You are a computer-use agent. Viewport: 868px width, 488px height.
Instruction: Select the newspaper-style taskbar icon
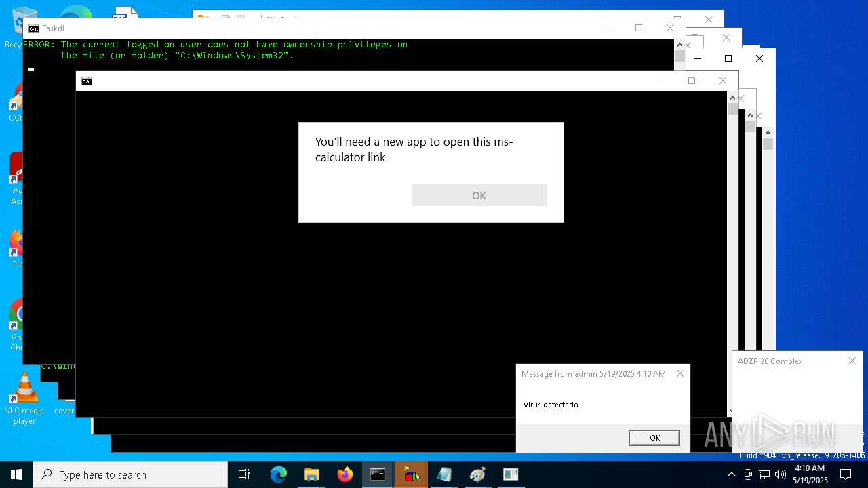click(511, 474)
